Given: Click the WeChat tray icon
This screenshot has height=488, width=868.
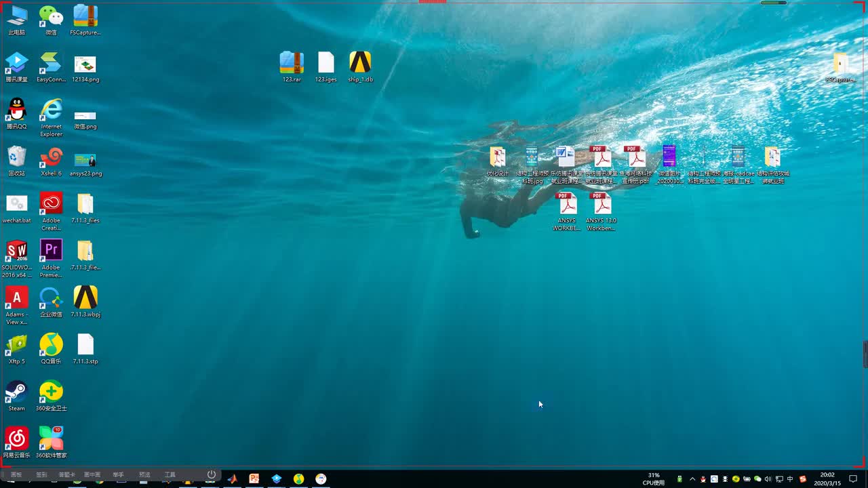Looking at the screenshot, I should (757, 479).
